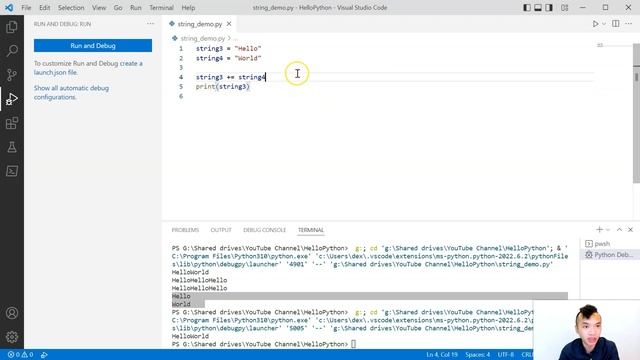Click Spaces: 4 indentation status

(478, 355)
